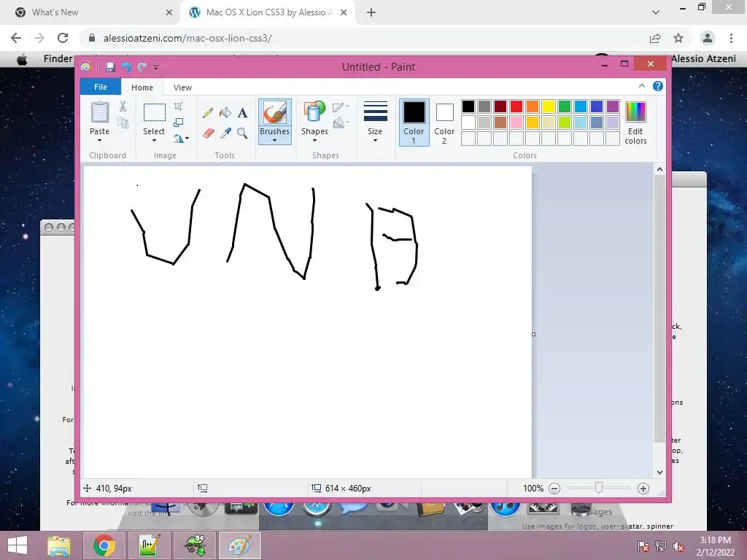Screen dimensions: 747x560
Task: Click the Brushes tool icon
Action: 275,112
